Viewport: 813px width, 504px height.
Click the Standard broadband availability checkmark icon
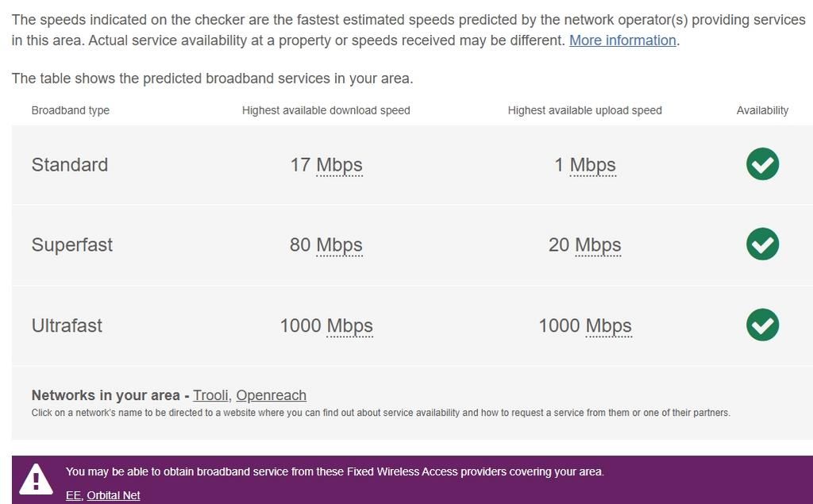762,164
